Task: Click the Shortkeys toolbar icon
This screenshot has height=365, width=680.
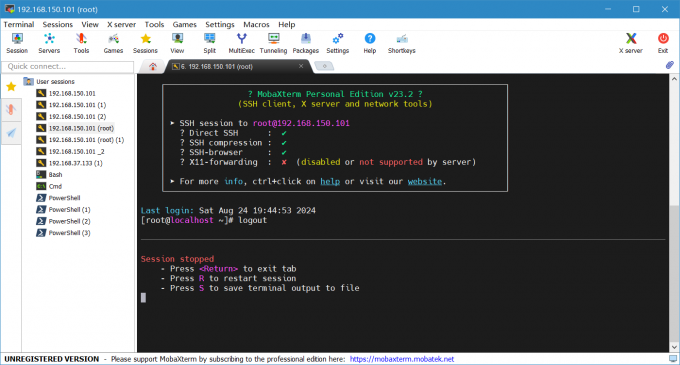Action: click(x=402, y=43)
